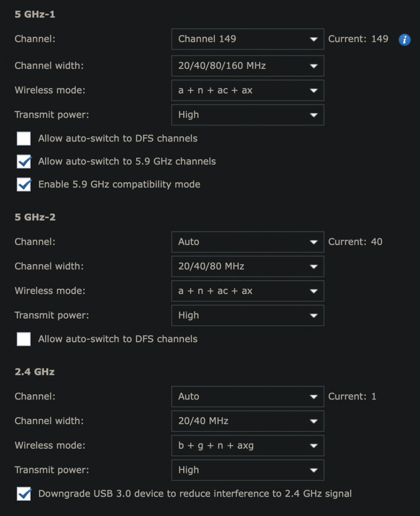Expand the 2.4 GHz Channel width dropdown
This screenshot has width=420, height=516.
tap(247, 421)
